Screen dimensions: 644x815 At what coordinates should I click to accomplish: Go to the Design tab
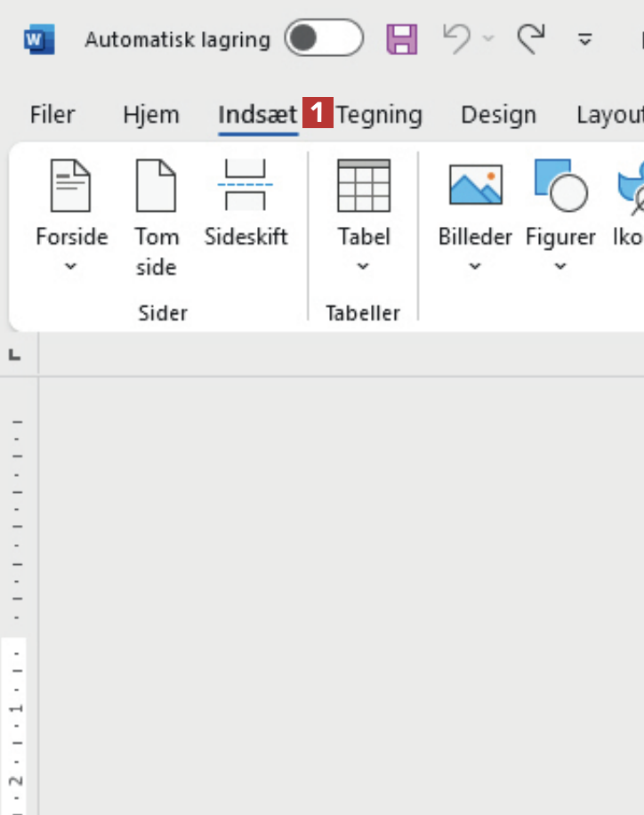(x=498, y=115)
